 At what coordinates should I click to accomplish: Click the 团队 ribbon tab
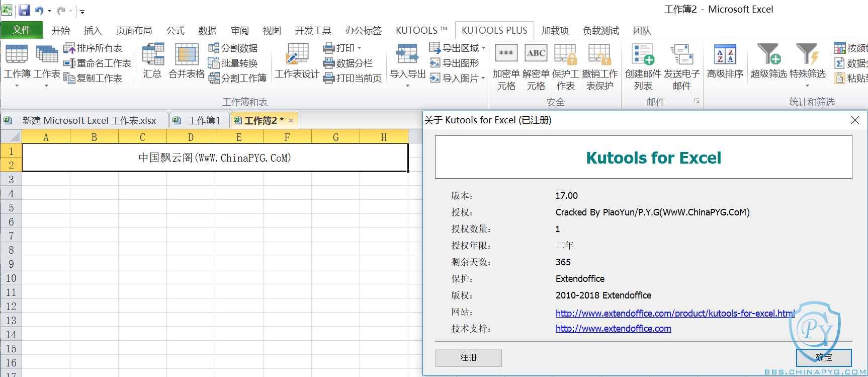tap(642, 31)
